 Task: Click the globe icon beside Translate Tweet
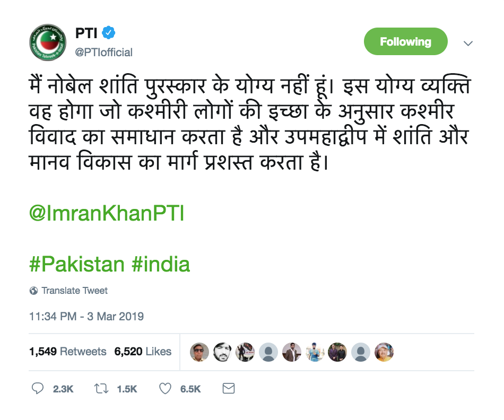coord(34,291)
